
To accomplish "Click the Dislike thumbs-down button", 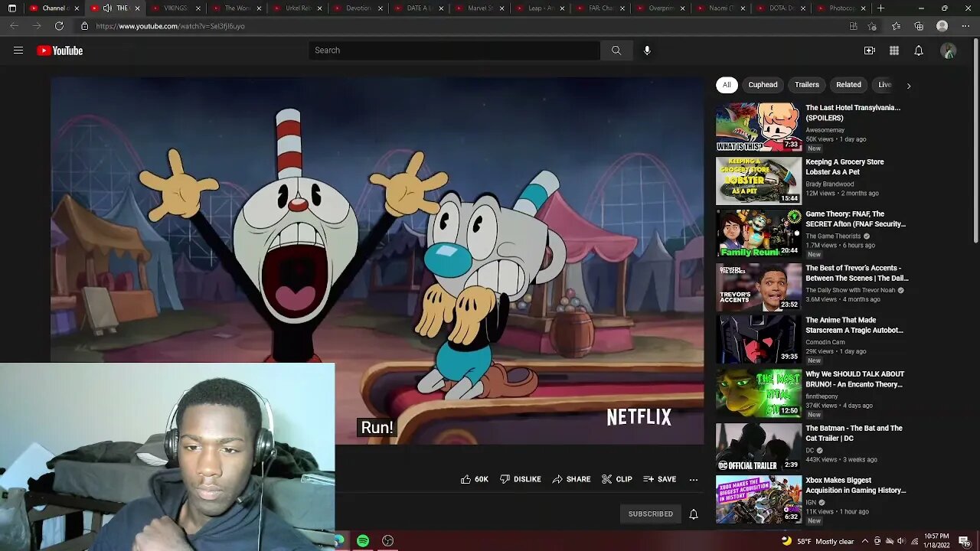I will [x=521, y=479].
